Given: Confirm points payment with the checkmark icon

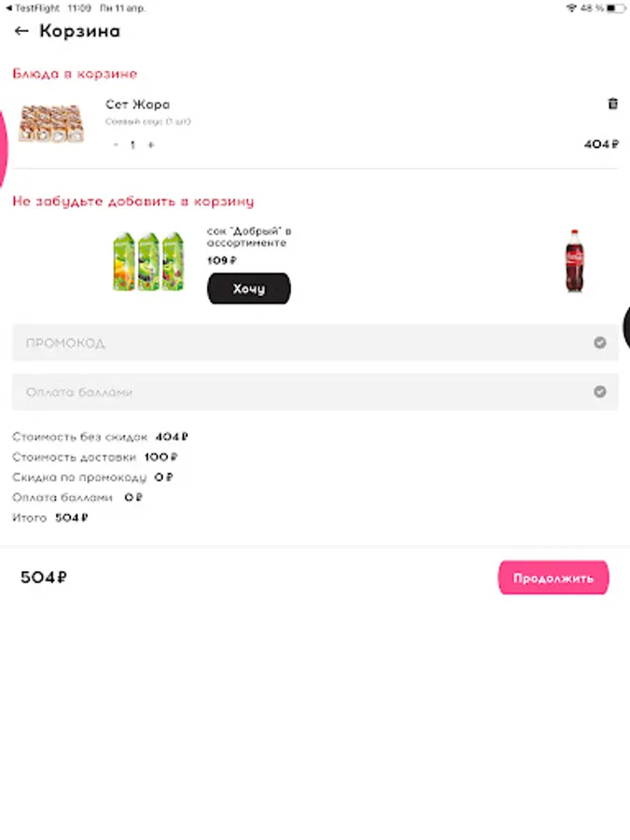Looking at the screenshot, I should [x=600, y=392].
